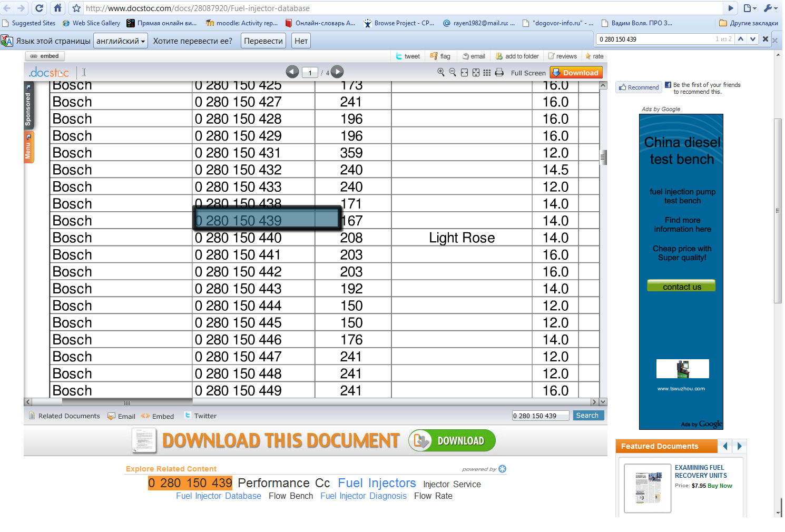Bookmark this page with the star icon
This screenshot has height=532, width=785.
[76, 8]
